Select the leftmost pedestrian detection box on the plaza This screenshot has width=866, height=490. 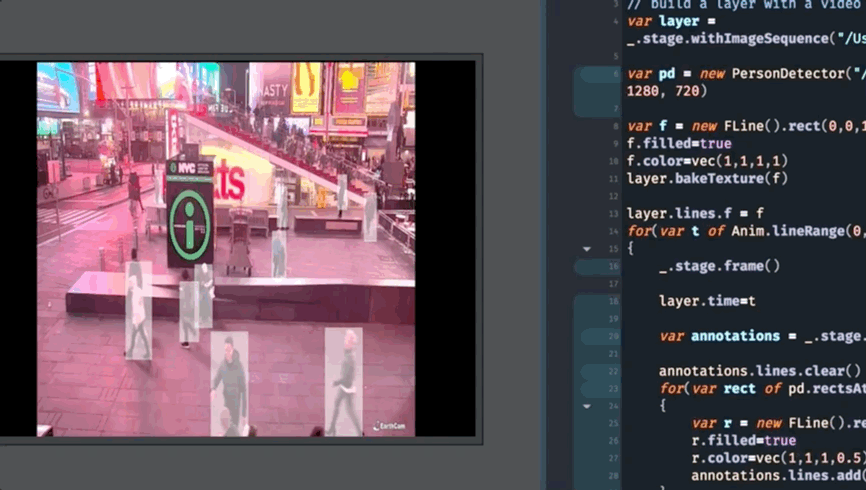coord(138,311)
